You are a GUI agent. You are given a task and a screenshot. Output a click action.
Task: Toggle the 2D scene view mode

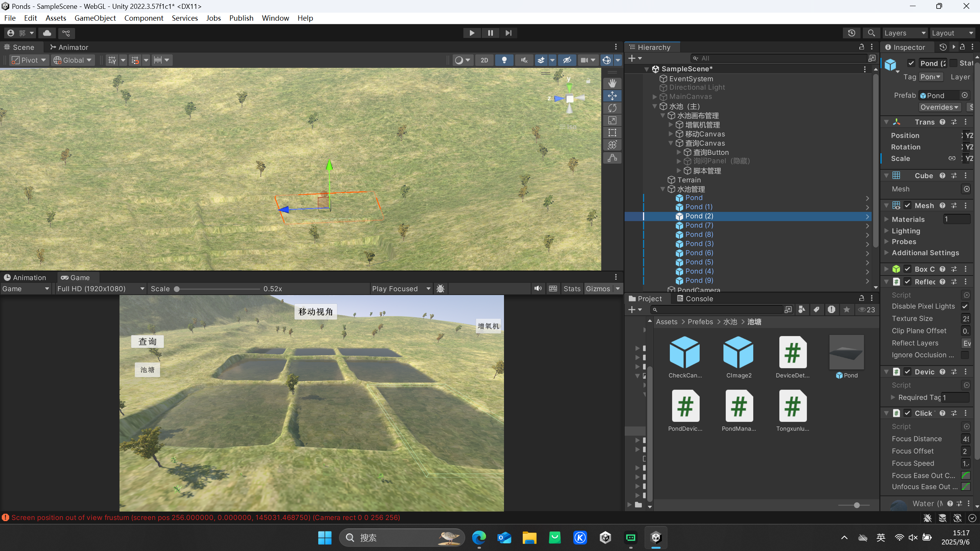click(484, 60)
